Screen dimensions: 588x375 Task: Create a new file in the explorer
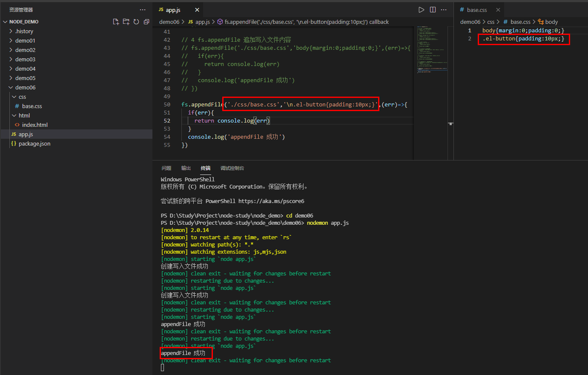click(116, 21)
